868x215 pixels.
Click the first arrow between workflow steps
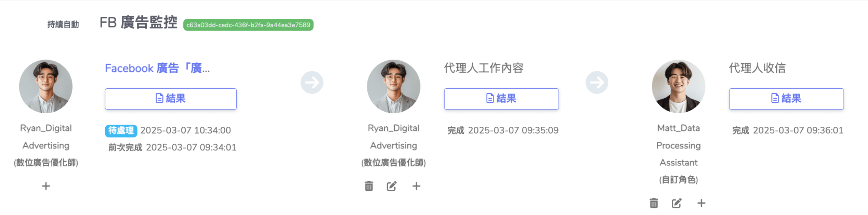tap(312, 82)
